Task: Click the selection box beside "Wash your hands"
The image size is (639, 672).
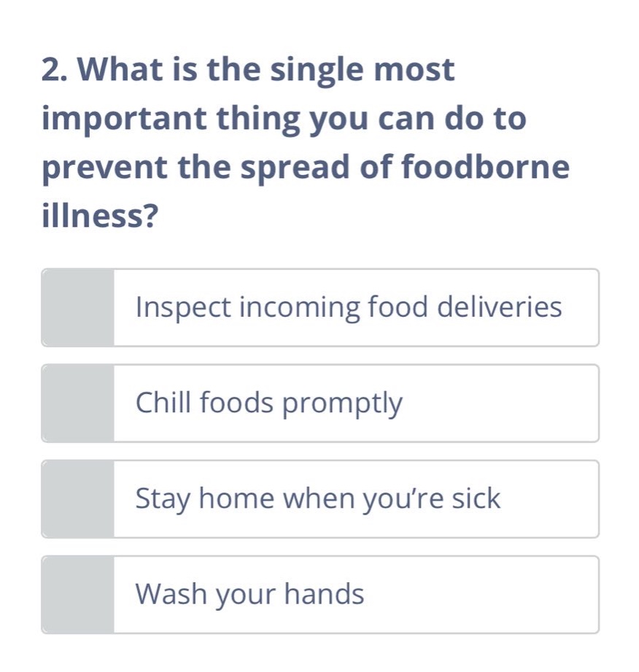Action: tap(78, 593)
